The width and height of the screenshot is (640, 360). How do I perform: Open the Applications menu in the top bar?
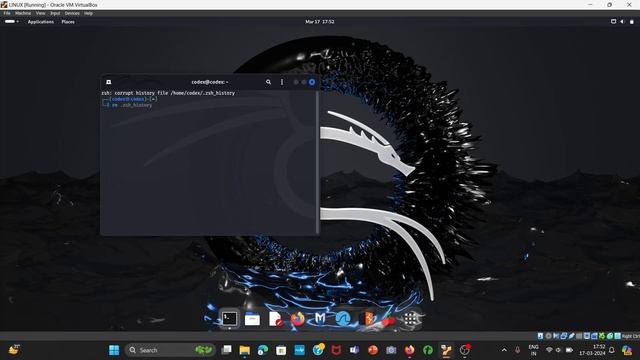(x=41, y=22)
